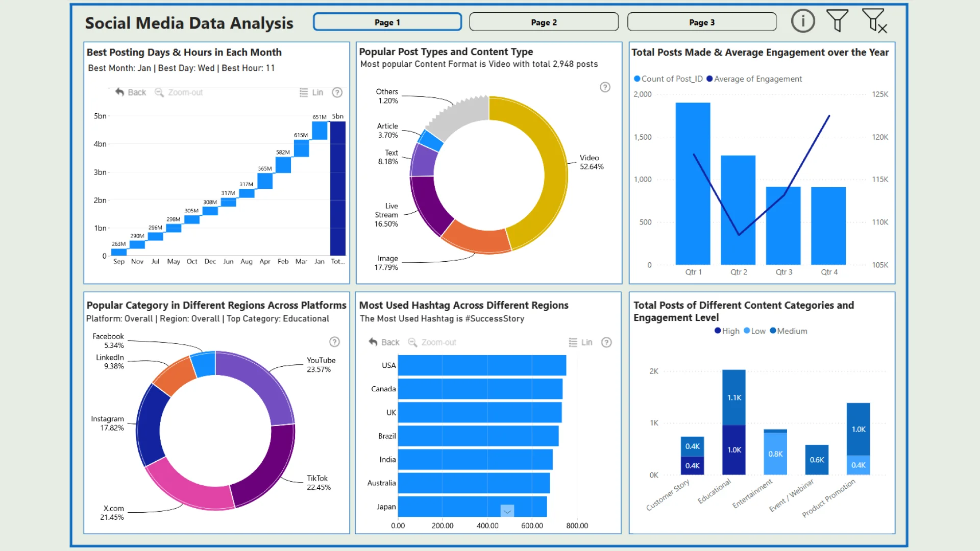
Task: Select Medium engagement legend item
Action: point(789,331)
